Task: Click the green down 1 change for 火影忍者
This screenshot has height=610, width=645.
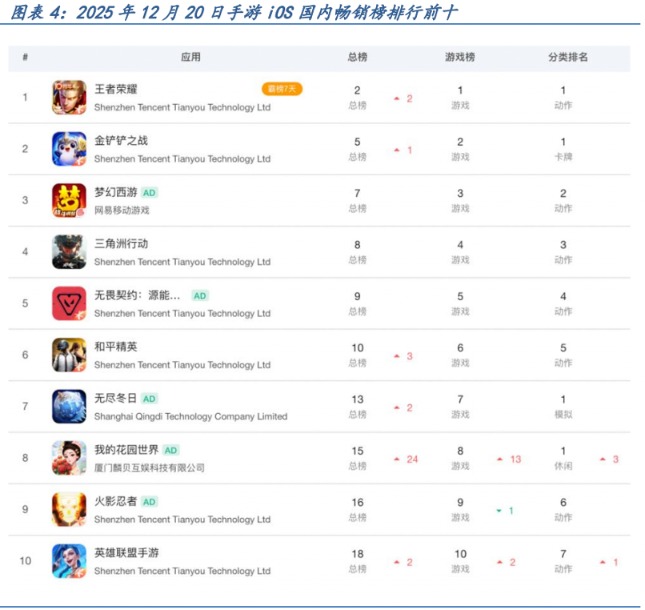Action: (505, 511)
